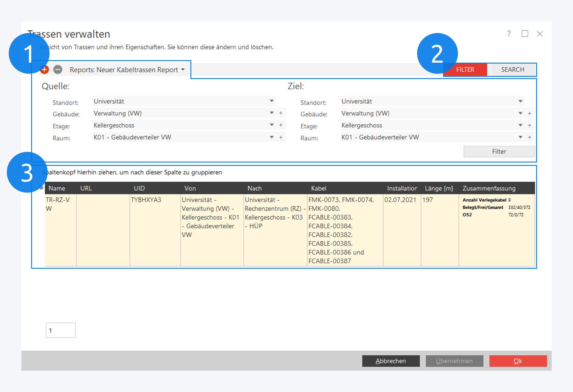Confirm with the red Ok button
This screenshot has width=573, height=392.
pyautogui.click(x=518, y=361)
